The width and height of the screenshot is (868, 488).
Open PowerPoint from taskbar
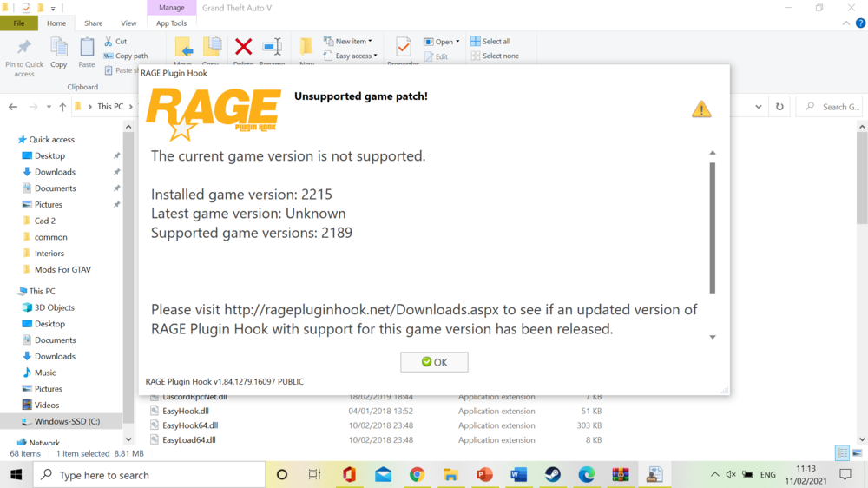(x=484, y=475)
